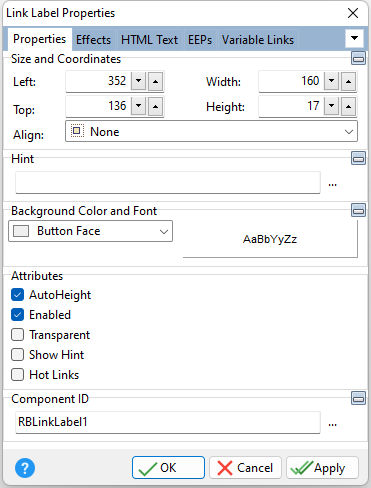Click the Hint text field
Image resolution: width=371 pixels, height=488 pixels.
[x=168, y=182]
